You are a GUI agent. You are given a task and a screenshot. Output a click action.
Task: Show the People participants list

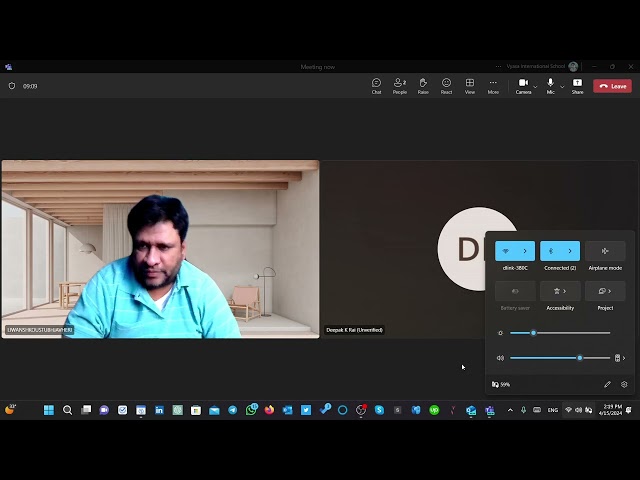400,86
